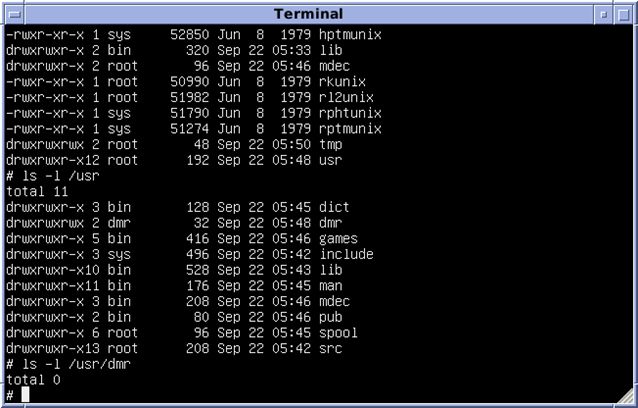
Task: Click the include directory name
Action: (346, 254)
